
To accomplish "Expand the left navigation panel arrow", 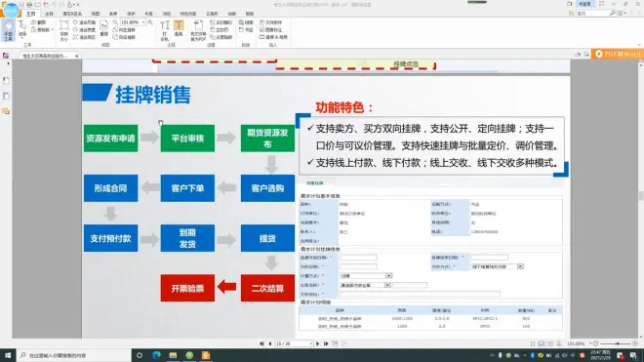I will (x=8, y=63).
